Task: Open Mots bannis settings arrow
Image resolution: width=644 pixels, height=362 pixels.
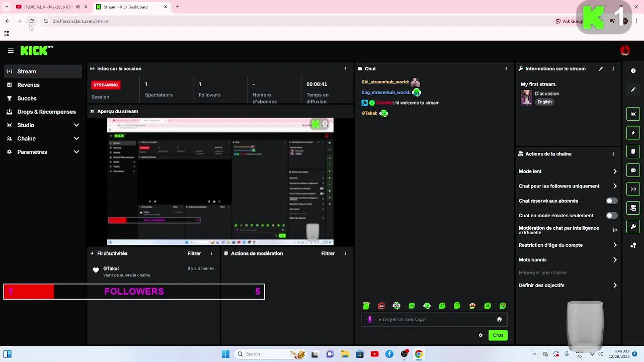Action: [615, 260]
